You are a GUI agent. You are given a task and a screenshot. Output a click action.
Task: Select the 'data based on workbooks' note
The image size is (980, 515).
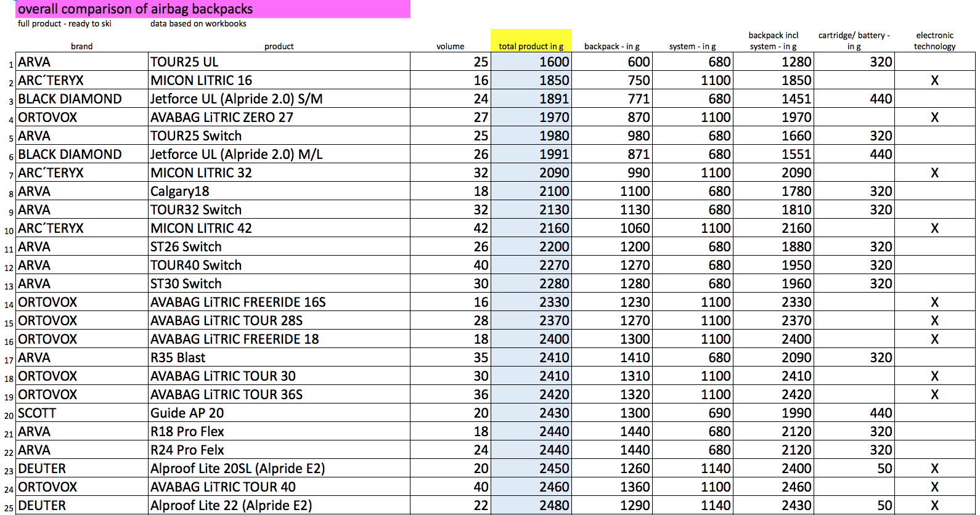(198, 23)
